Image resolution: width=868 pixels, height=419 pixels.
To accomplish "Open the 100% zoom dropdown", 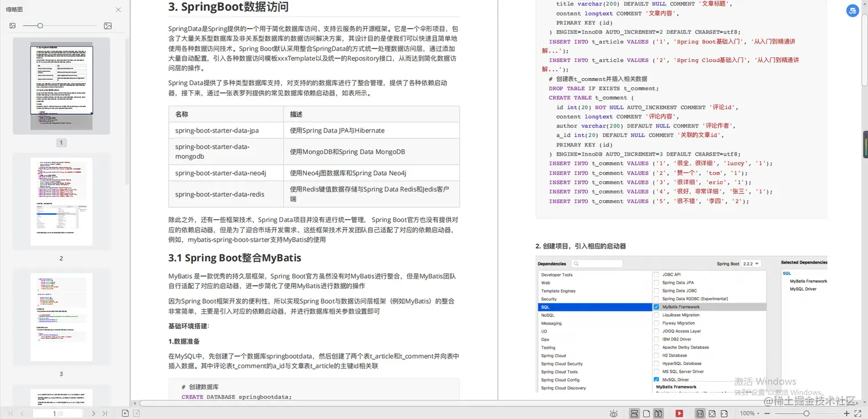I will 750,413.
